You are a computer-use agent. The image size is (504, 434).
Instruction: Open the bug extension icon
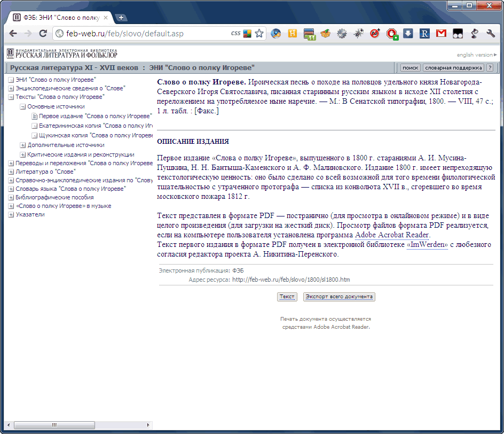(358, 34)
